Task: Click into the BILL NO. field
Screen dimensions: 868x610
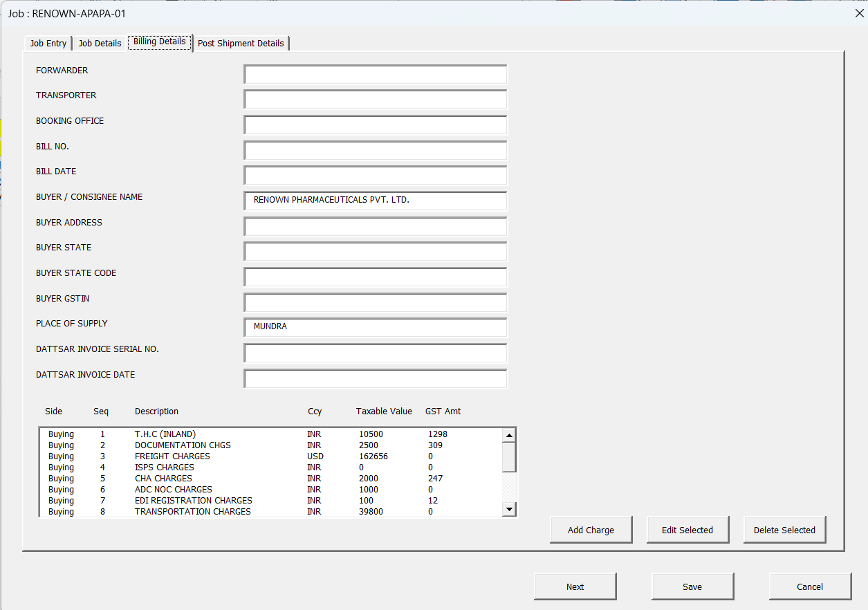Action: [376, 151]
